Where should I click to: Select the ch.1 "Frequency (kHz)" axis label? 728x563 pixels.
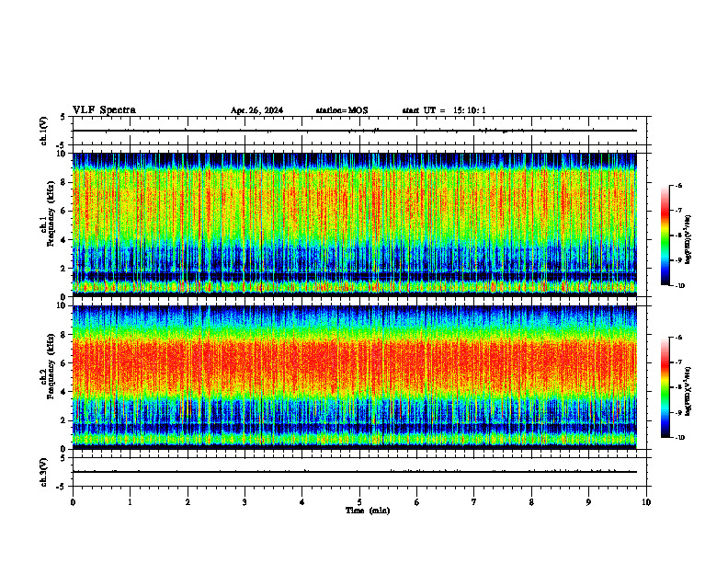tap(50, 213)
